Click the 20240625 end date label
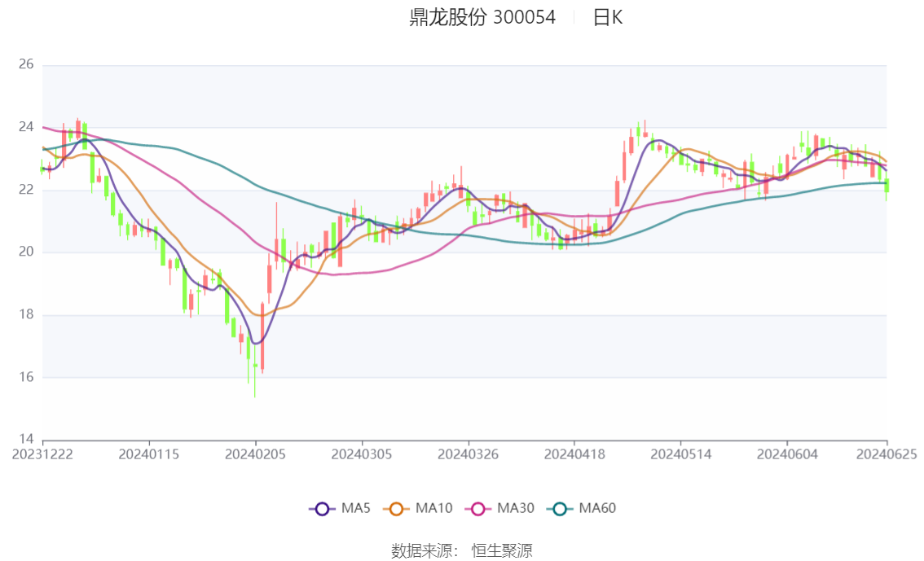 pos(887,454)
